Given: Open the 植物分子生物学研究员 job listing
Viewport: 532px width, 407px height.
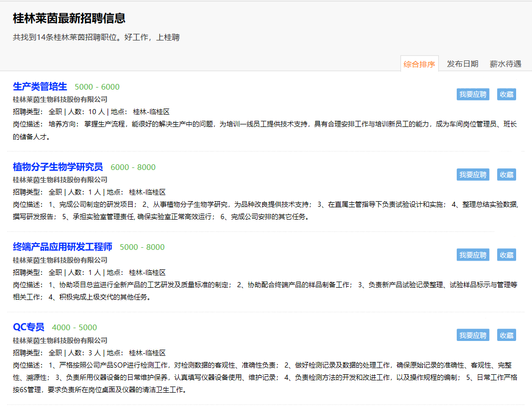Looking at the screenshot, I should (58, 167).
